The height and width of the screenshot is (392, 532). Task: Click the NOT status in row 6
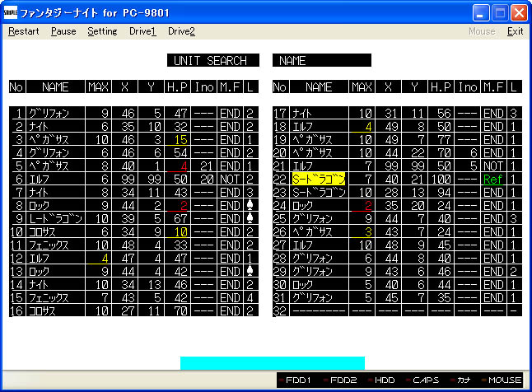coord(230,179)
